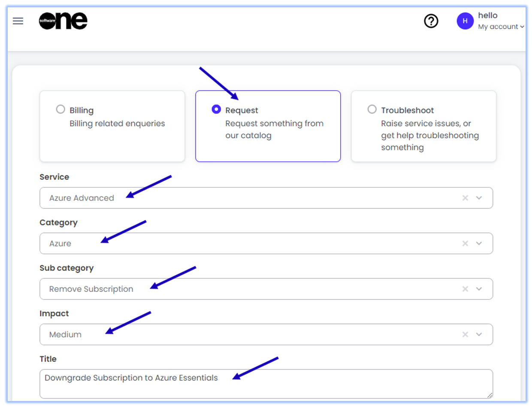This screenshot has width=532, height=407.
Task: Select the Request radio button
Action: tap(216, 109)
